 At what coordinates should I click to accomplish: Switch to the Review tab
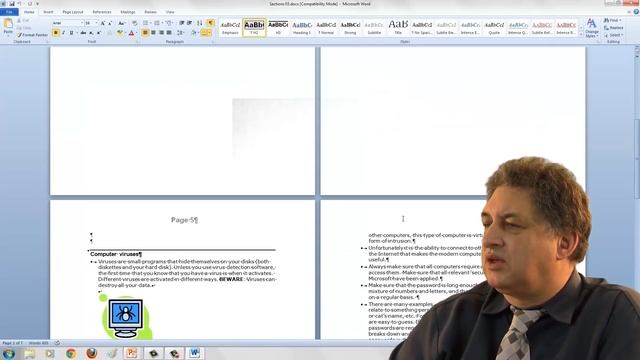click(x=150, y=12)
